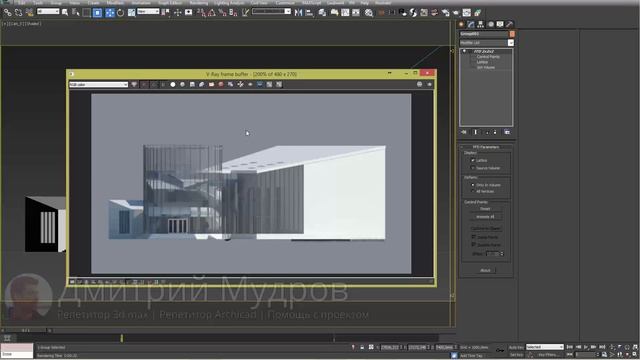Remove modifier from the stack
This screenshot has height=360, width=640.
pos(495,132)
